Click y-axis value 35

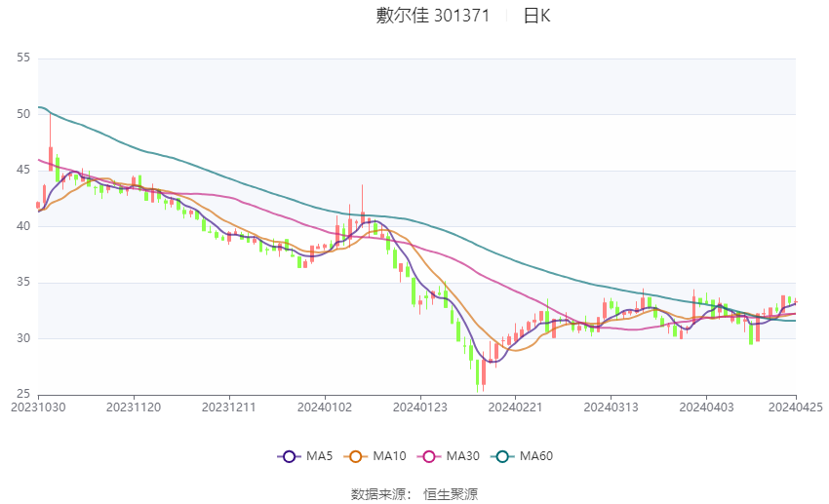(x=23, y=282)
